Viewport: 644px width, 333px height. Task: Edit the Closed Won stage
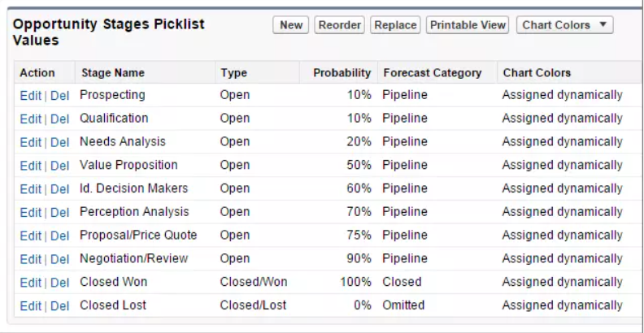(x=30, y=283)
